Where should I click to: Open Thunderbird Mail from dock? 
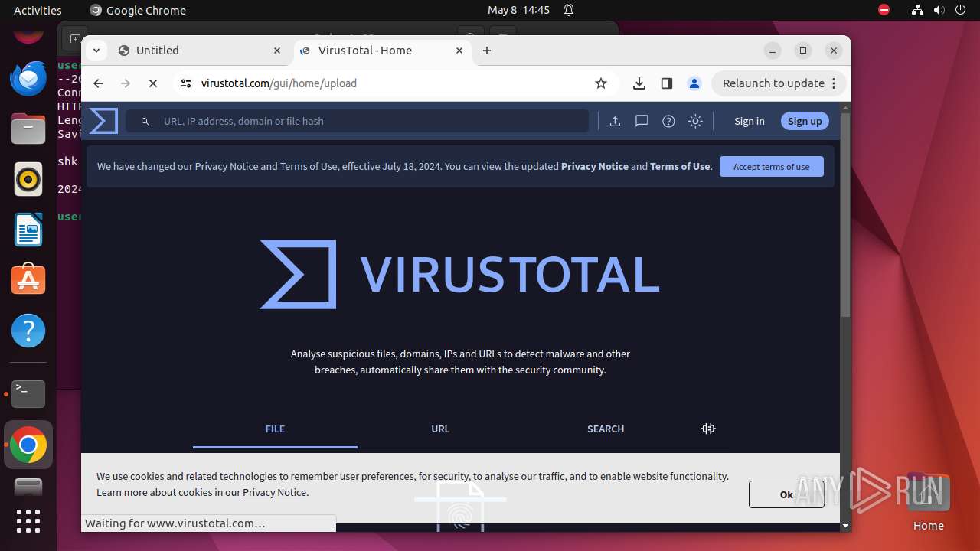tap(28, 79)
